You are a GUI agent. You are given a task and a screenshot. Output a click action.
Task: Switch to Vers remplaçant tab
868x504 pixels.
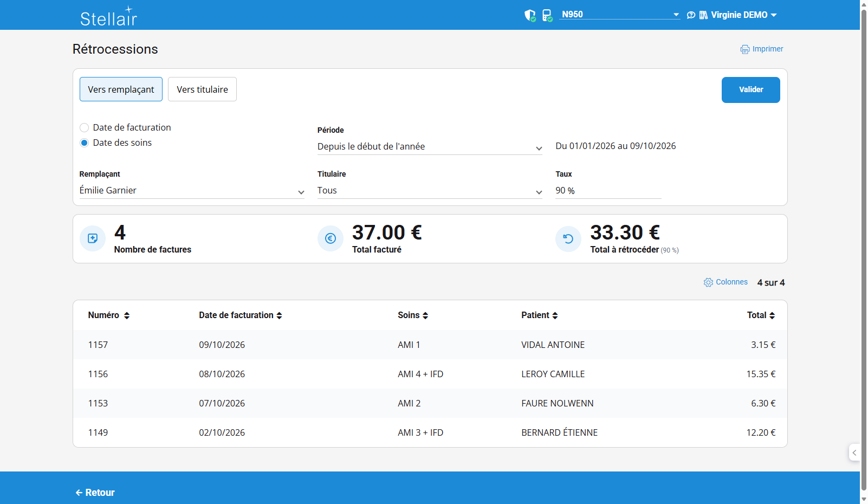121,89
